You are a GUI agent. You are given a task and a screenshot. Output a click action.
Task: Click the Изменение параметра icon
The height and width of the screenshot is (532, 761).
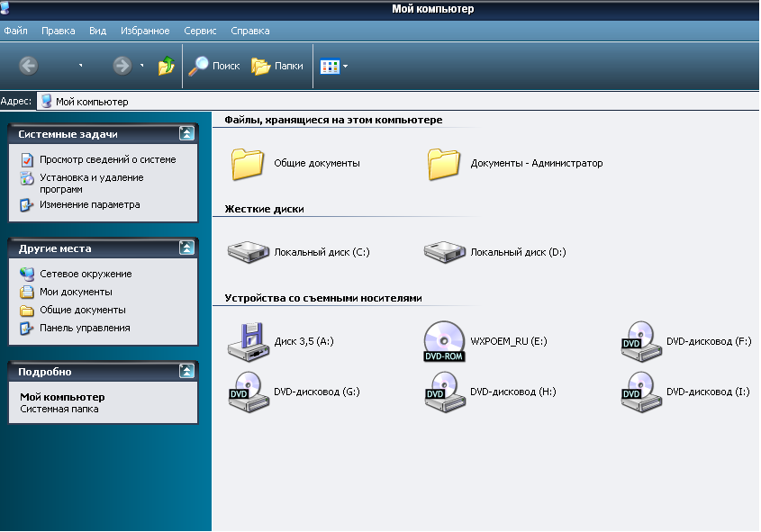coord(27,205)
